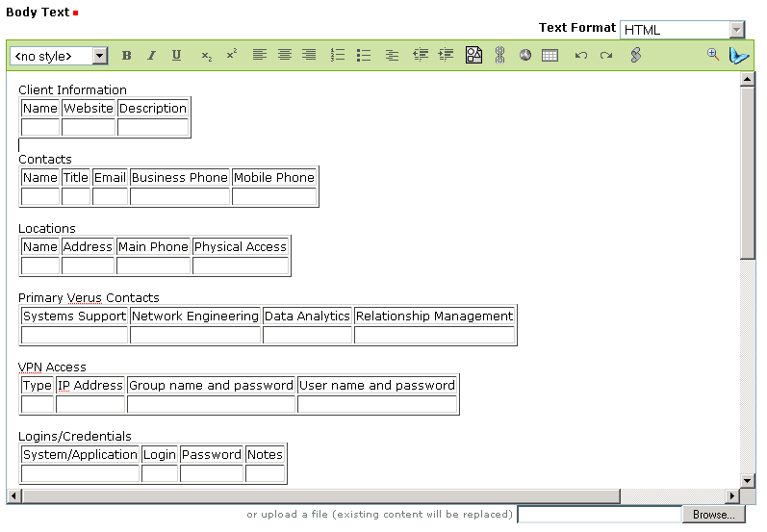The image size is (767, 532).
Task: Redo the last undone edit
Action: coord(606,56)
